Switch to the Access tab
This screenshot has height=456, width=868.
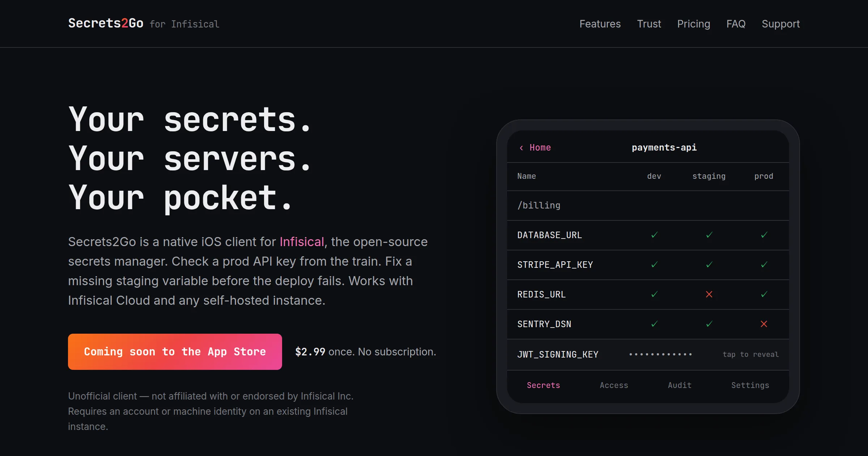614,385
